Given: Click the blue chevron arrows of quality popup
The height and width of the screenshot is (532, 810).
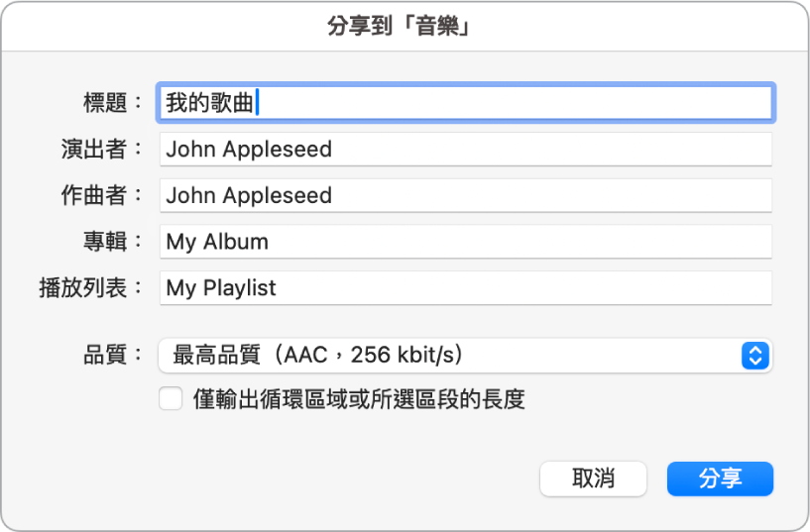Looking at the screenshot, I should pos(755,356).
